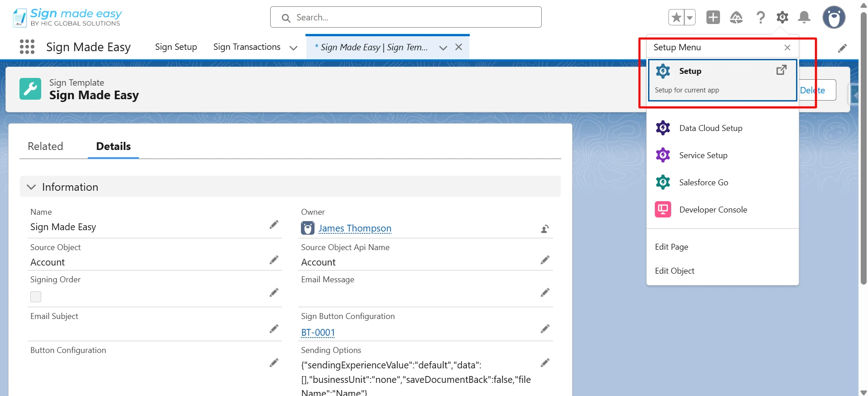Close the Sign Made Easy workspace tab
868x396 pixels.
point(459,47)
